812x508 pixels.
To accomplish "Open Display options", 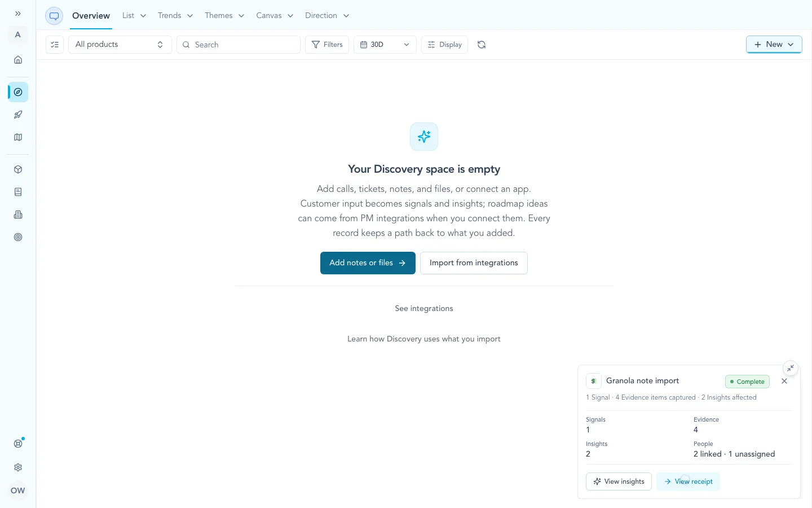I will (444, 45).
